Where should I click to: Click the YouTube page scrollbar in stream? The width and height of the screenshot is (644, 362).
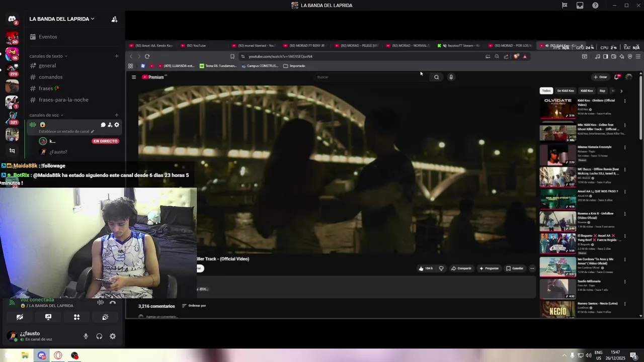click(640, 108)
